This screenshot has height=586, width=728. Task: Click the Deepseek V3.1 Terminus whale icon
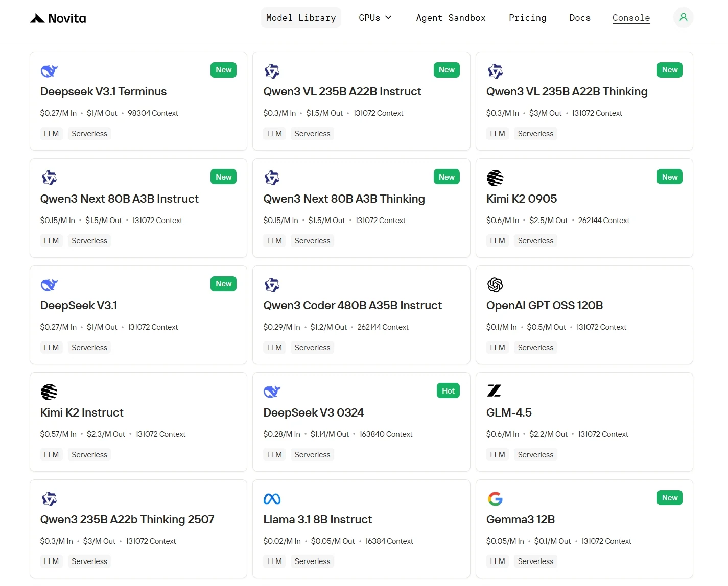click(49, 71)
